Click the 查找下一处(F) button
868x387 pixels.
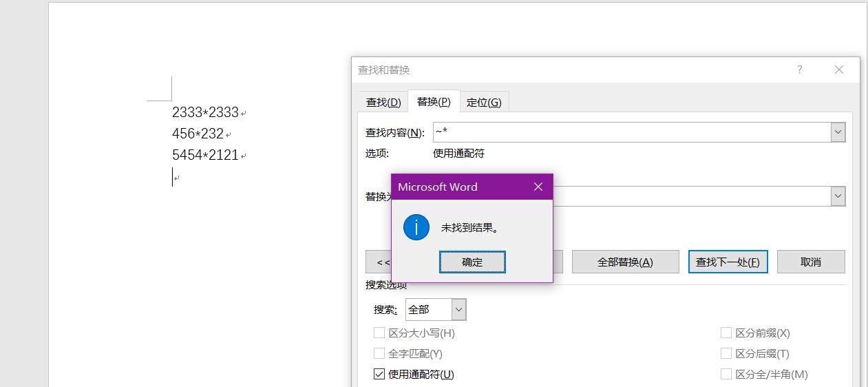click(x=728, y=262)
